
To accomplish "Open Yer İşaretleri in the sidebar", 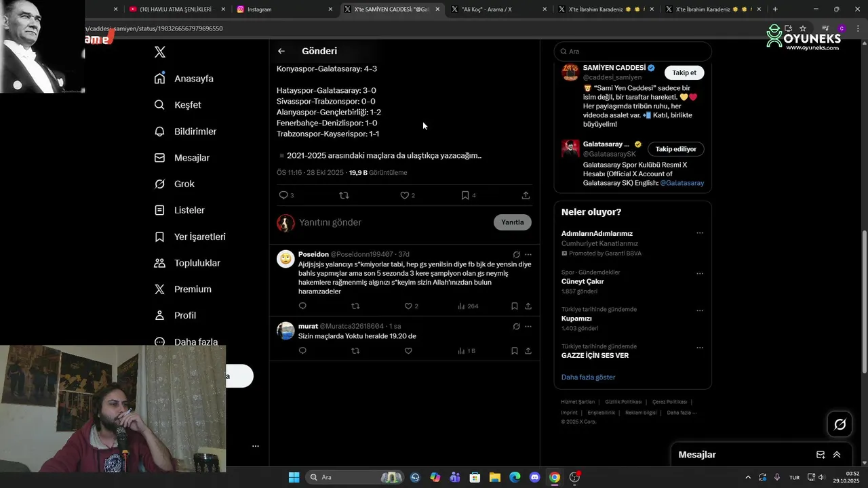I will [190, 237].
